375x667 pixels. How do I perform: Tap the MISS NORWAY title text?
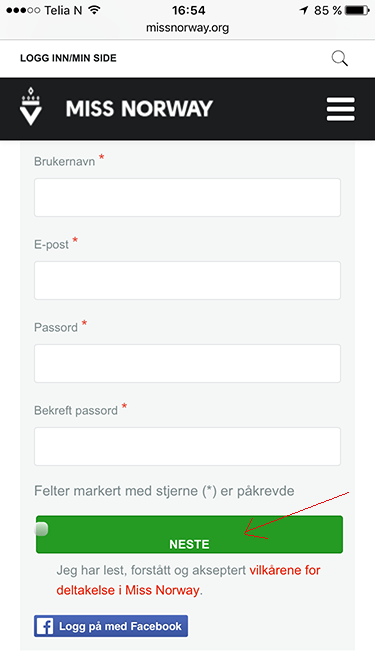(139, 109)
